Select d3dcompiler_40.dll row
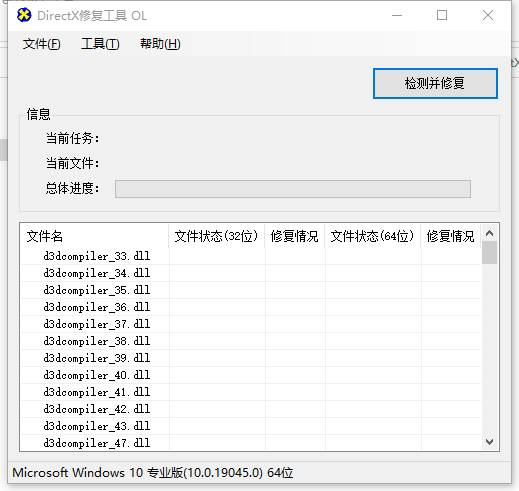519x491 pixels. [x=251, y=375]
